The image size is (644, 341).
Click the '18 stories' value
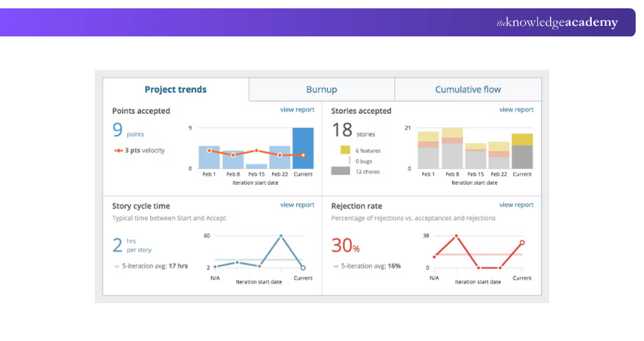click(x=353, y=130)
